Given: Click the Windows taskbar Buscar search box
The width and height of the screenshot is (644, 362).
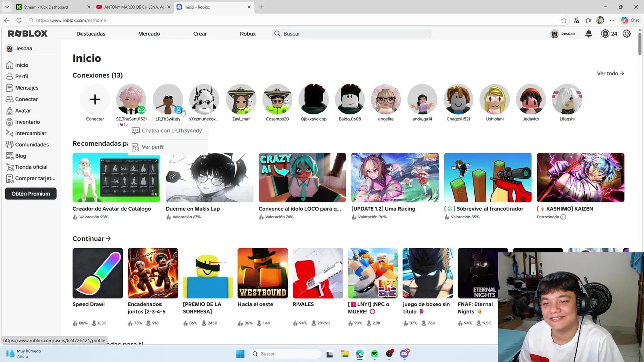Looking at the screenshot, I should [x=286, y=354].
